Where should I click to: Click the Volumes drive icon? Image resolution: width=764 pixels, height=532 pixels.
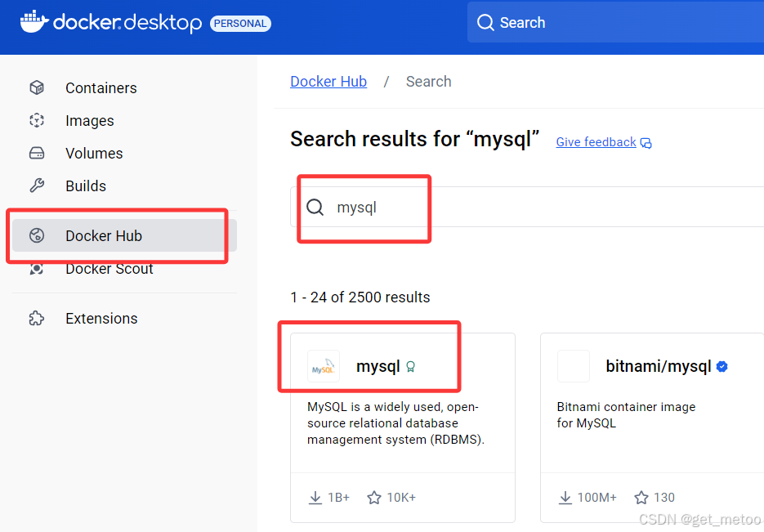[37, 153]
